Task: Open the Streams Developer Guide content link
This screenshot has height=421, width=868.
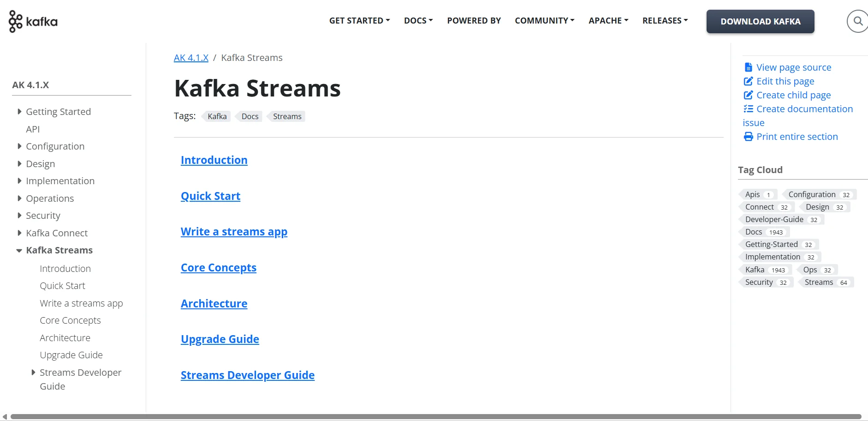Action: (248, 375)
